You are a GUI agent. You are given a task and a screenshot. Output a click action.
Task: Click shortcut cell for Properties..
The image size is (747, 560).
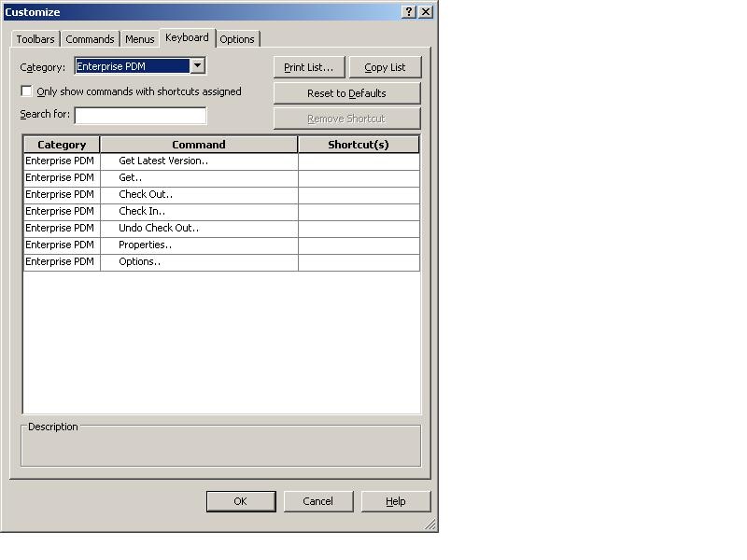[x=359, y=245]
